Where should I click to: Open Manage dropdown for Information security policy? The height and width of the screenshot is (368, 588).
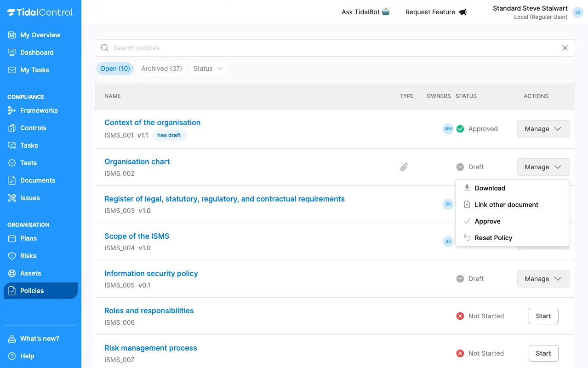tap(543, 279)
